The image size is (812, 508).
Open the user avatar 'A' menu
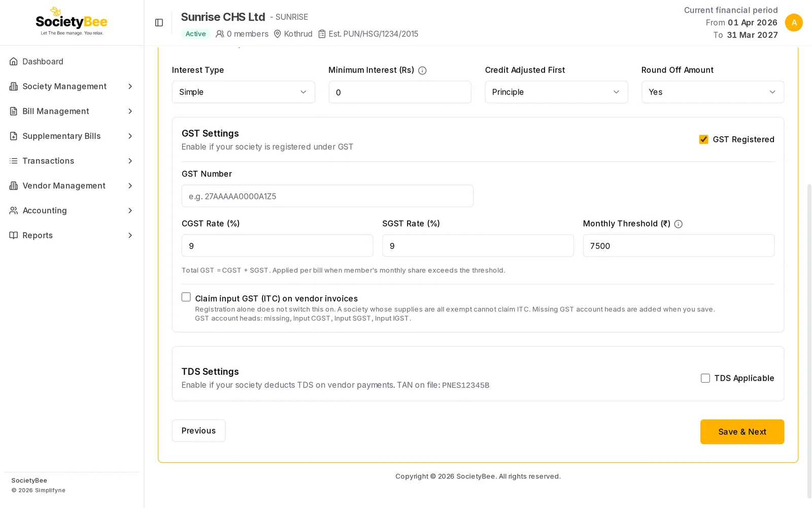[794, 22]
